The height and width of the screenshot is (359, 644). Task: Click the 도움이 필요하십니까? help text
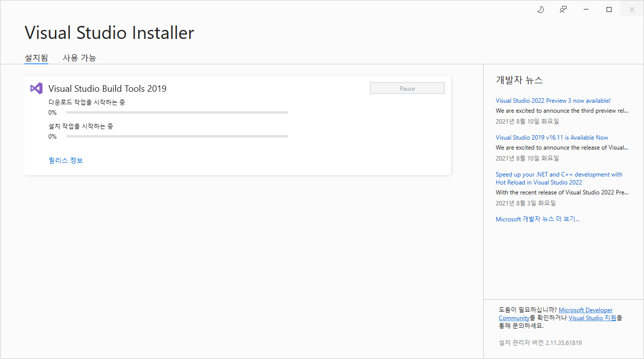[528, 310]
